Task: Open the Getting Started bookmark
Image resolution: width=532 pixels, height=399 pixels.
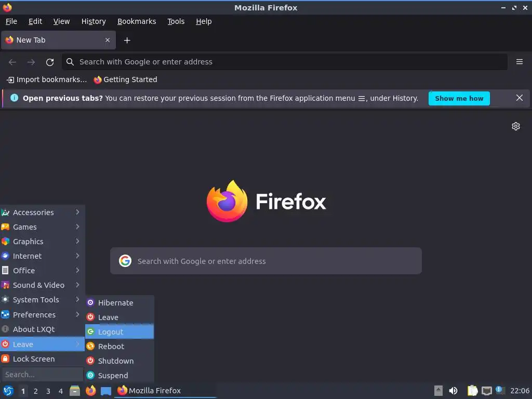Action: click(126, 79)
